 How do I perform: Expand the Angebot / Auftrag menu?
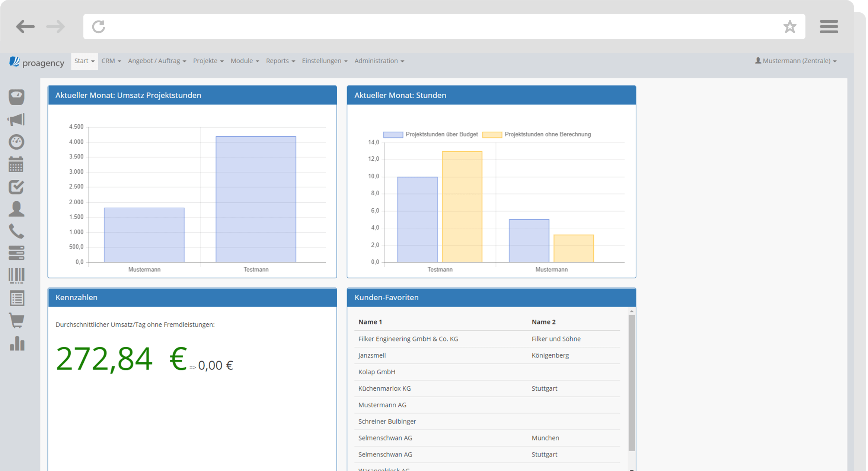[157, 61]
